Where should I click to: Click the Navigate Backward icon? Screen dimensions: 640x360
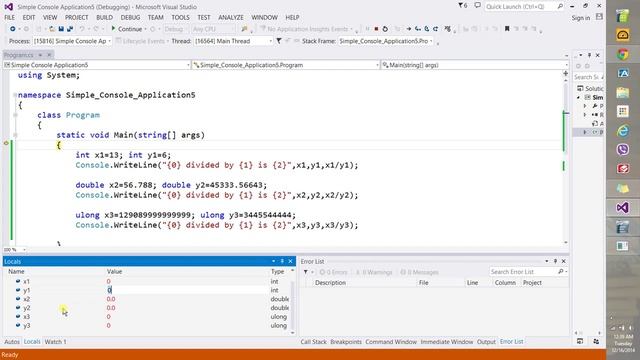[x=13, y=29]
